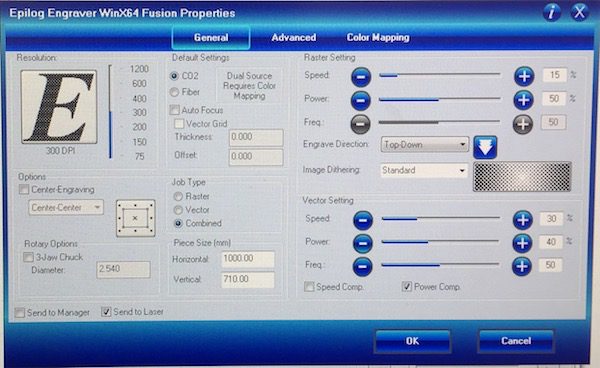Click the grayed Raster Freq minus button
The image size is (600, 368).
[x=360, y=124]
